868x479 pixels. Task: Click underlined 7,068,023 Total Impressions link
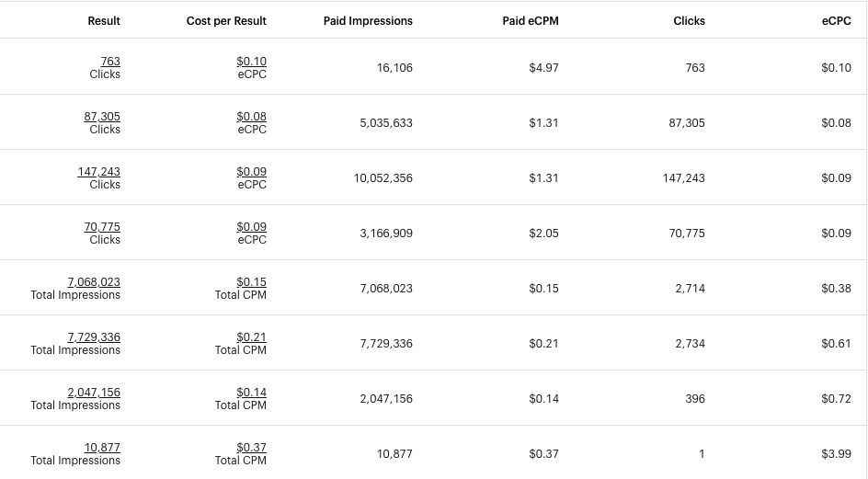tap(94, 282)
